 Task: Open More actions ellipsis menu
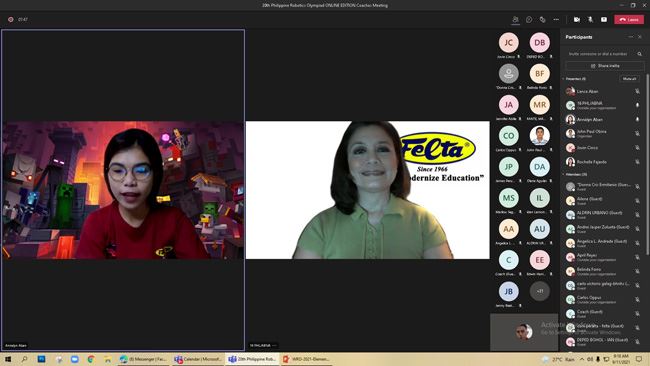click(x=556, y=19)
